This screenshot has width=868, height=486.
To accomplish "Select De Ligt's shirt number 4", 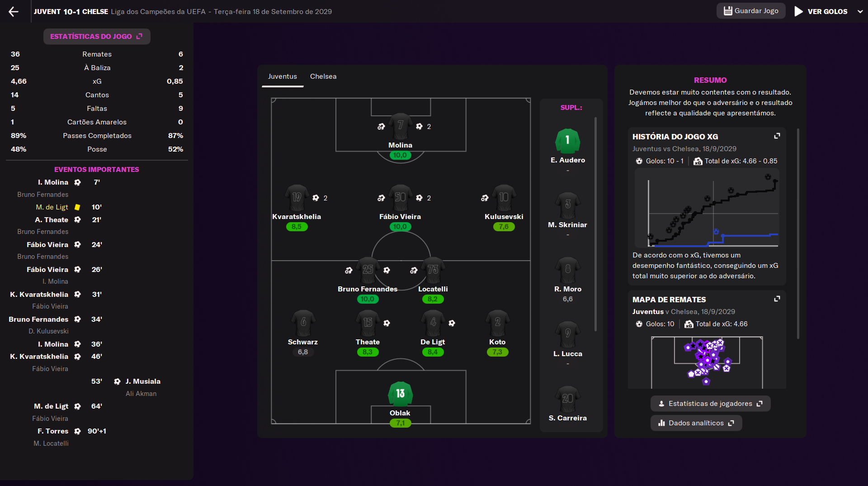I will 433,323.
